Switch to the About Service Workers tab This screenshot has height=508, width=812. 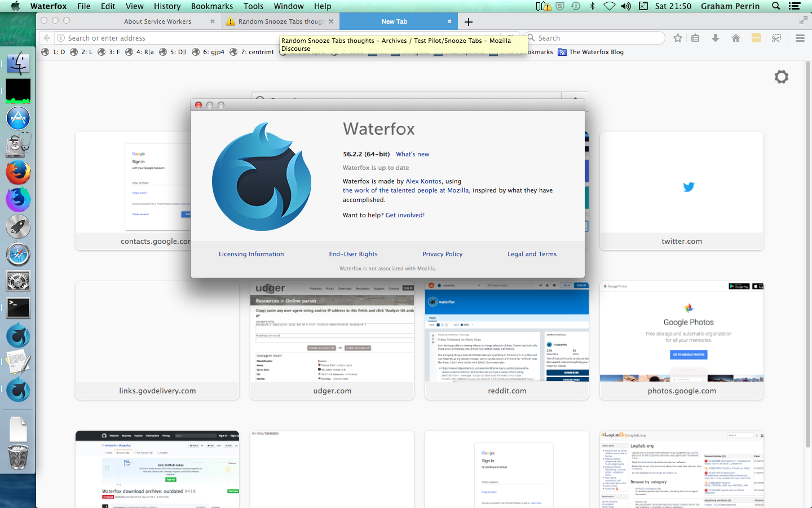tap(158, 21)
